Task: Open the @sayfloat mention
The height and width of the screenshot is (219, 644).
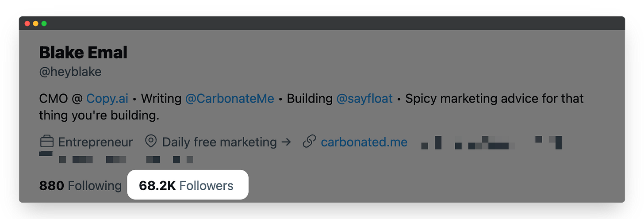Action: (x=364, y=98)
